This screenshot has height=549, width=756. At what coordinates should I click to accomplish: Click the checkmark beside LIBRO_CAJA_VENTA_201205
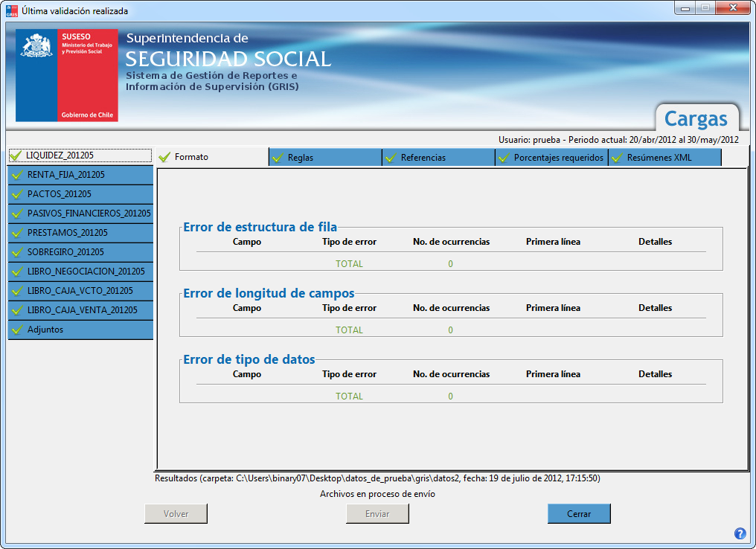click(17, 310)
